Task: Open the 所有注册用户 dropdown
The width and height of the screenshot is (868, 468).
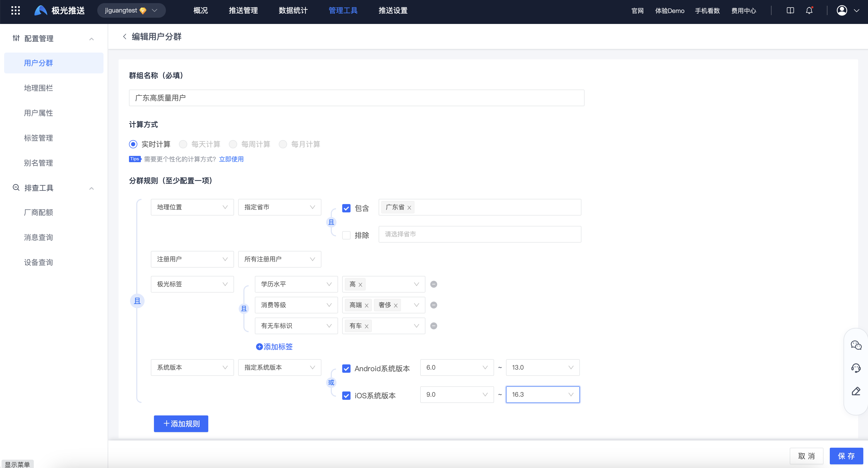Action: tap(279, 259)
